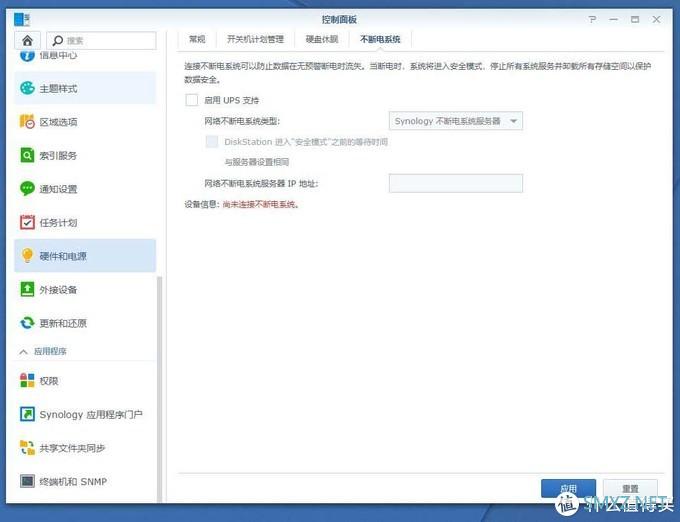Open 主题样式 theme settings
680x522 pixels.
pyautogui.click(x=58, y=88)
